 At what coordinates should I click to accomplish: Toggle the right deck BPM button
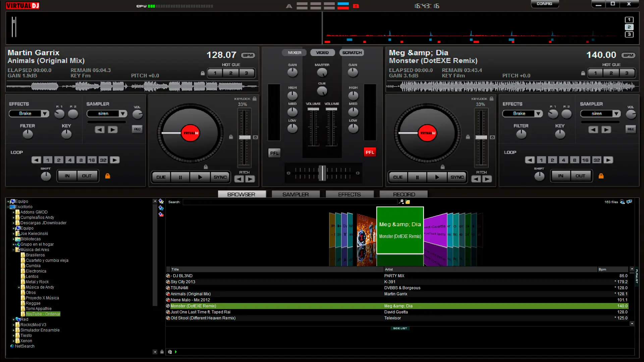pyautogui.click(x=628, y=55)
